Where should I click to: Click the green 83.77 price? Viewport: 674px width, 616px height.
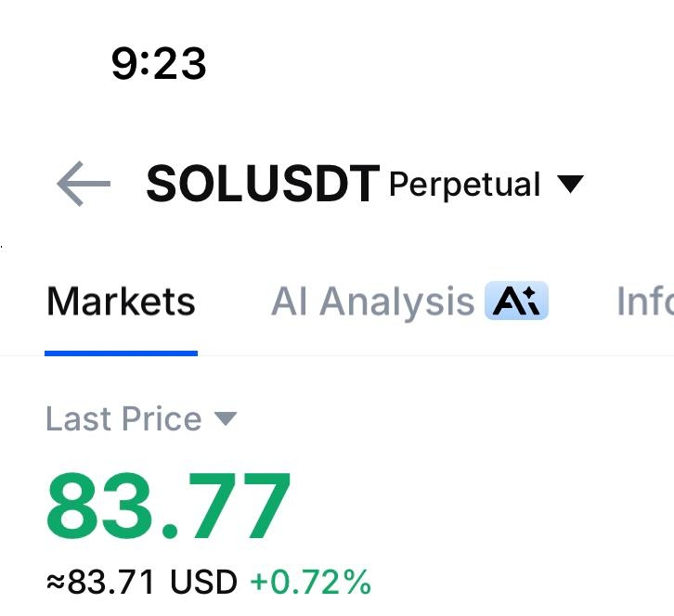coord(169,507)
